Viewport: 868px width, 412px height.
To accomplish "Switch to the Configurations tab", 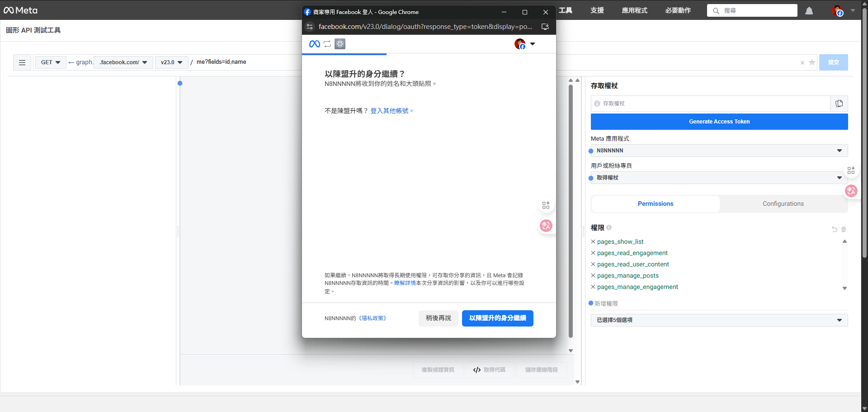I will tap(783, 204).
